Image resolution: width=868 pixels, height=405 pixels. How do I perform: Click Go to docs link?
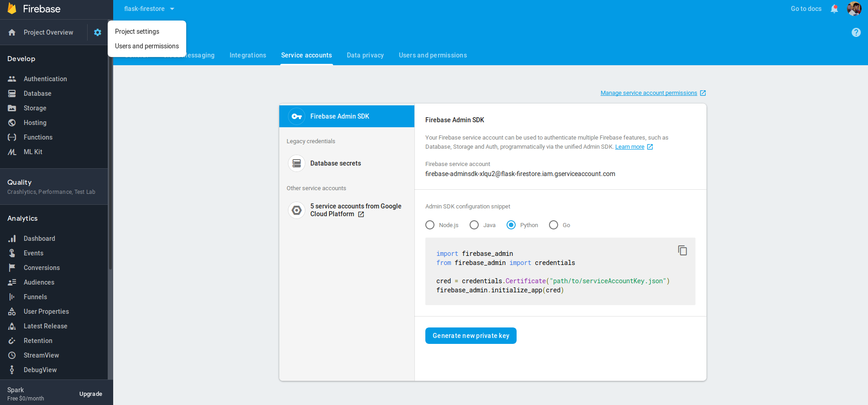806,9
